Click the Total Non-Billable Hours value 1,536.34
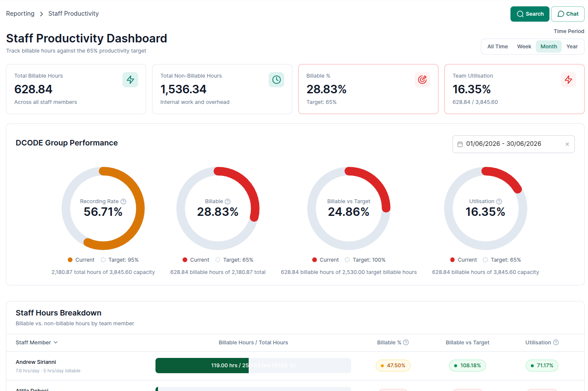This screenshot has height=391, width=588. pyautogui.click(x=183, y=89)
